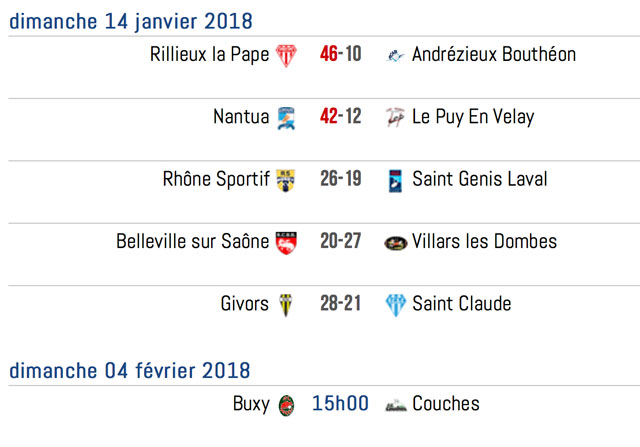
Task: Open the Saint Claude team name
Action: [462, 304]
